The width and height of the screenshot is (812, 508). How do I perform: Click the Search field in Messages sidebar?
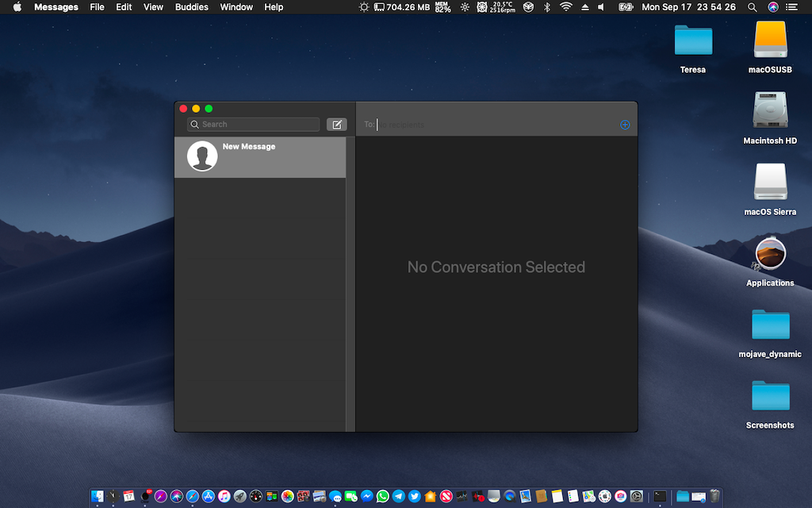[x=253, y=125]
